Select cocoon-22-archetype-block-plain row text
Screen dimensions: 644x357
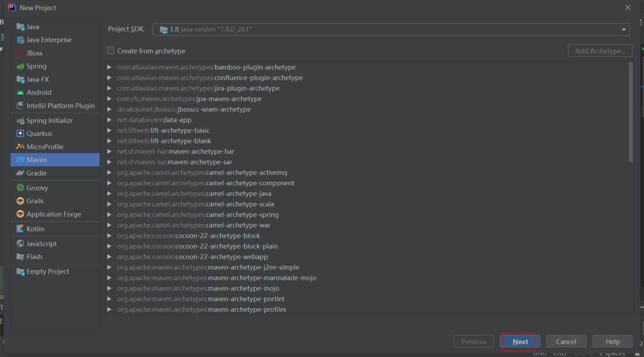pos(197,246)
